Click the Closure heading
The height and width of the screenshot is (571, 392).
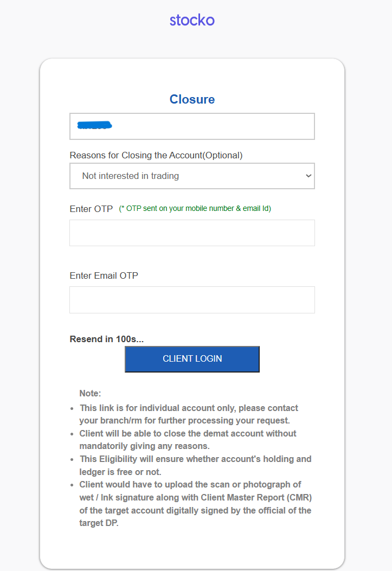coord(192,99)
